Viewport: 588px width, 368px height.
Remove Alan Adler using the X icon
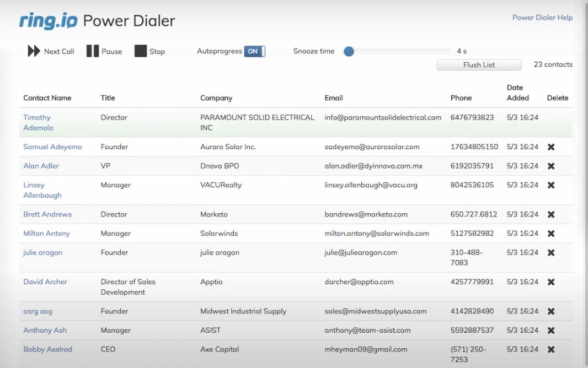click(x=550, y=166)
